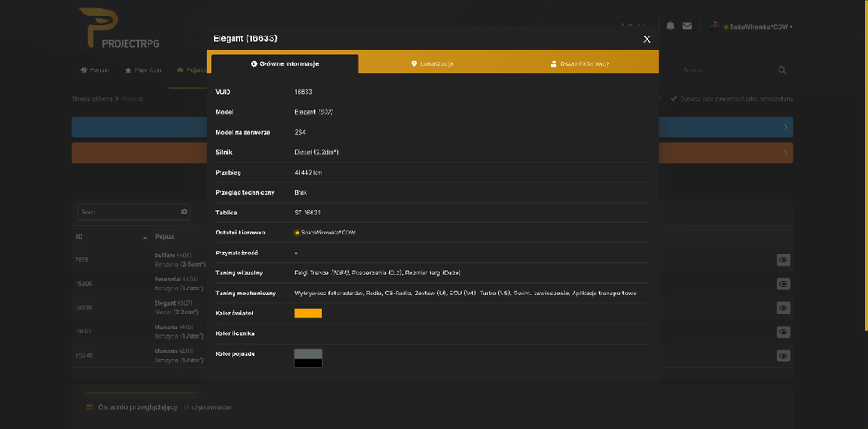
Task: Open the Premium menu item
Action: pos(143,70)
